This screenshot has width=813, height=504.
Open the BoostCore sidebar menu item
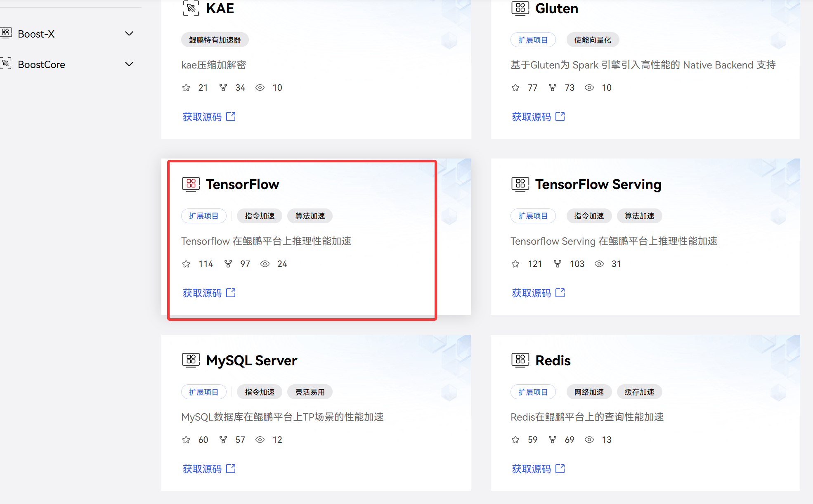click(x=41, y=64)
